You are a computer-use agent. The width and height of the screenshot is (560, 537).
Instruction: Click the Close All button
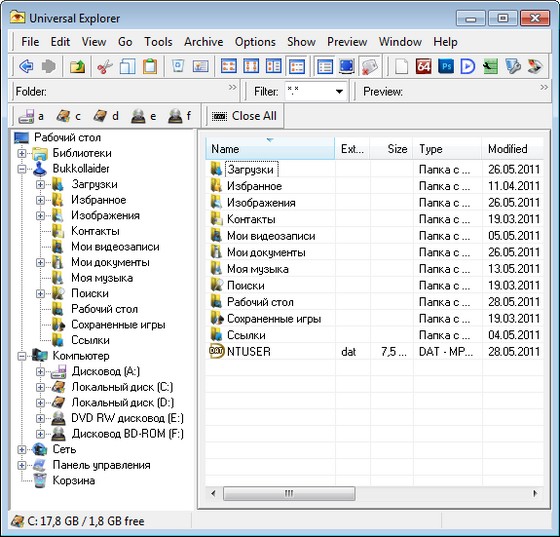244,116
